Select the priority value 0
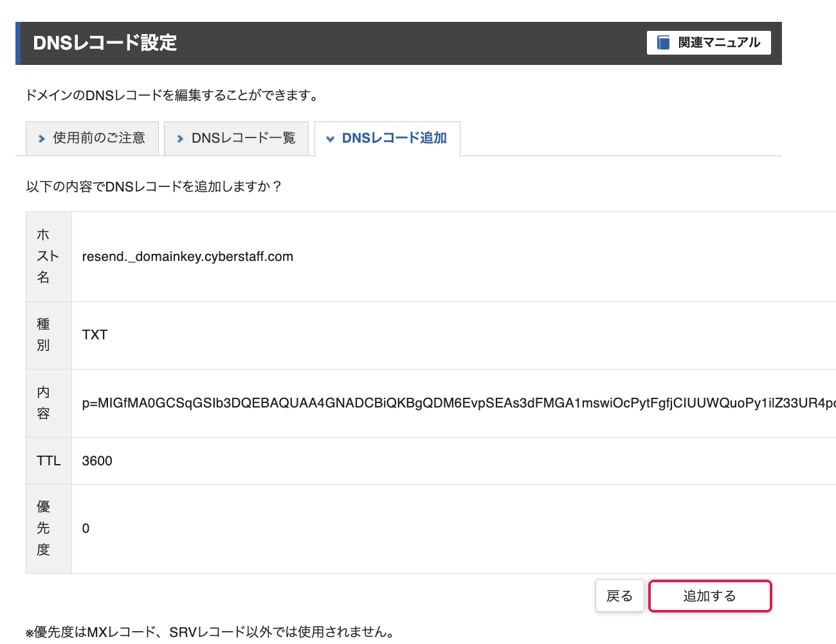This screenshot has height=644, width=836. (86, 528)
